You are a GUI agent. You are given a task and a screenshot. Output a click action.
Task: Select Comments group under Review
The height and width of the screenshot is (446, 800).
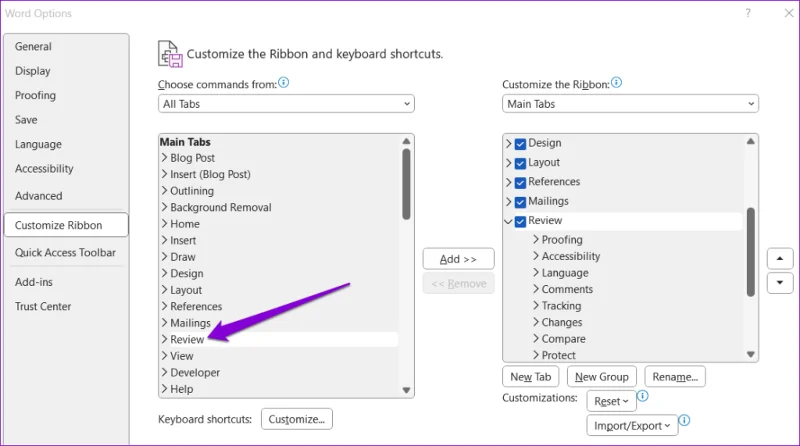click(567, 289)
